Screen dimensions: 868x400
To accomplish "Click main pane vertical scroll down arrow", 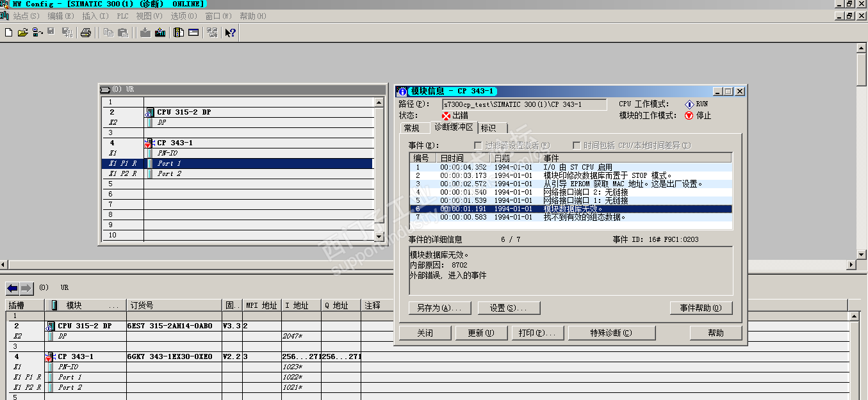I will (862, 254).
